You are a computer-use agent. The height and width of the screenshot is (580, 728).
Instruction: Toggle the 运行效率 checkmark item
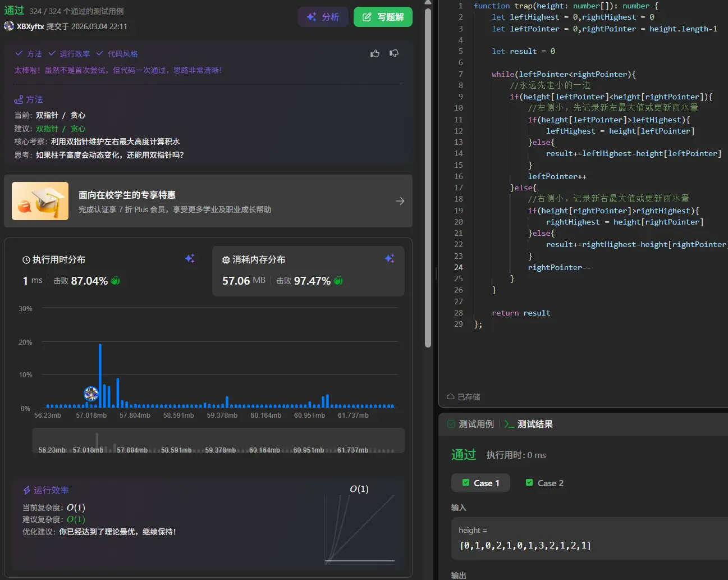69,54
